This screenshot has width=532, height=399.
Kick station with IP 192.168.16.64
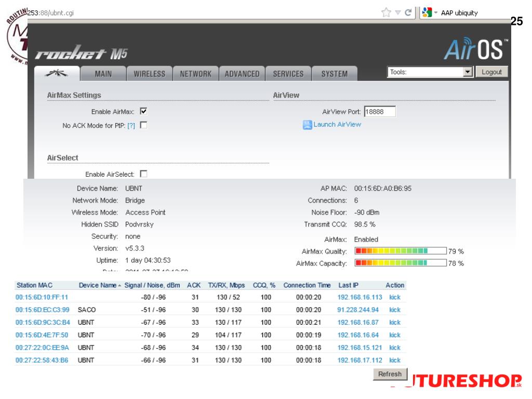395,335
